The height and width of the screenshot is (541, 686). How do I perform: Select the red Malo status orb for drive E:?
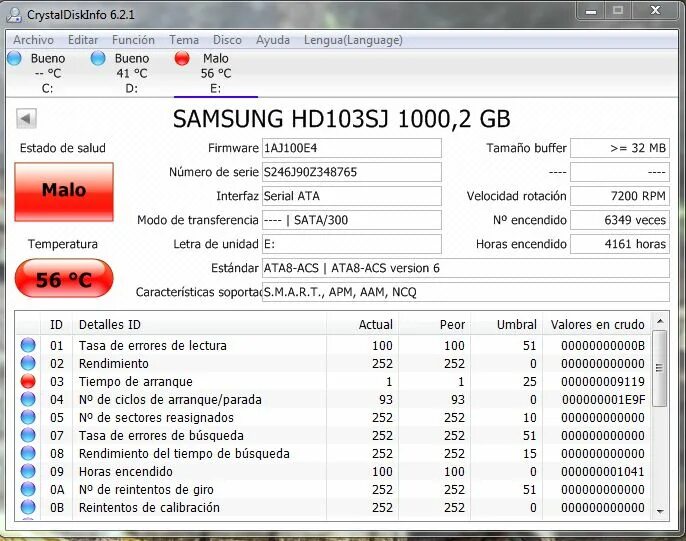coord(182,58)
